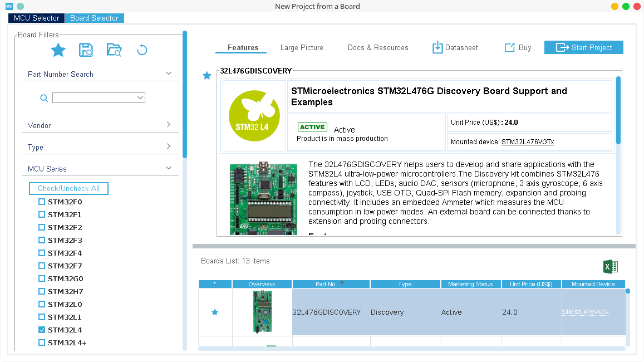Expand the Vendor filter section
The image size is (644, 362).
[169, 125]
